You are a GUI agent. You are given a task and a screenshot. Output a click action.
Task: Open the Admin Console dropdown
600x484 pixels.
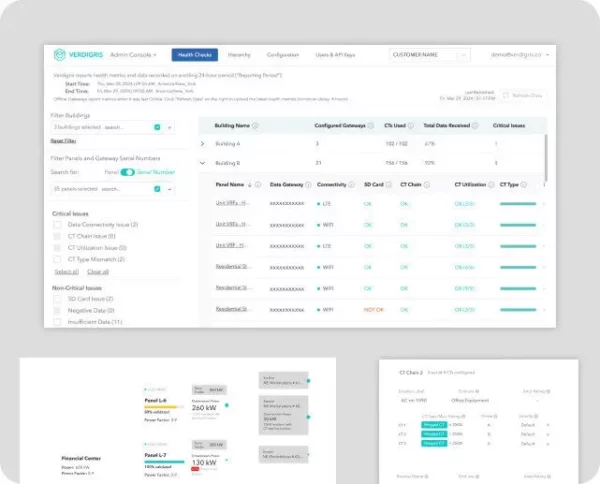[x=133, y=55]
